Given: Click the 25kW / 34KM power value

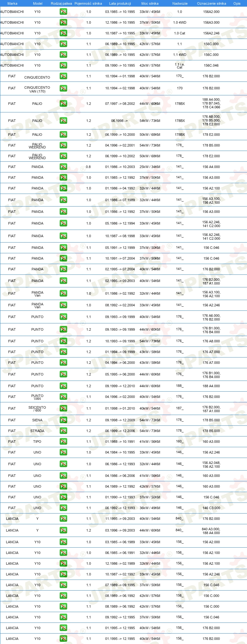Looking at the screenshot, I should point(150,167).
